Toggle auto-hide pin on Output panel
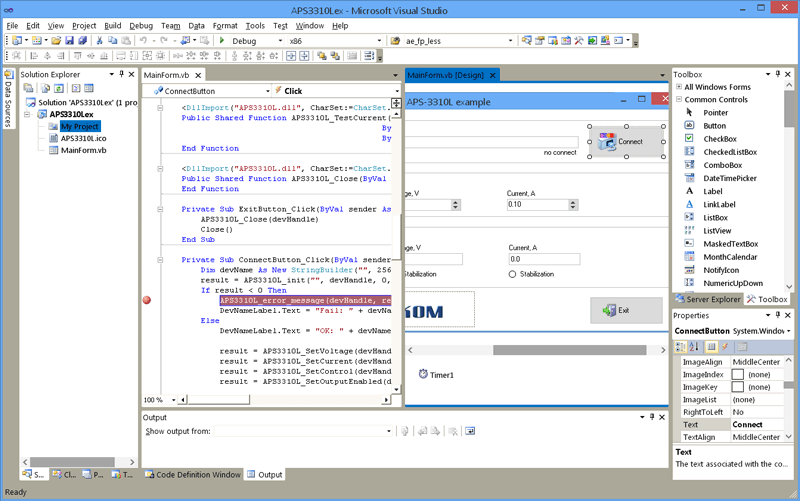The width and height of the screenshot is (800, 501). tap(652, 417)
